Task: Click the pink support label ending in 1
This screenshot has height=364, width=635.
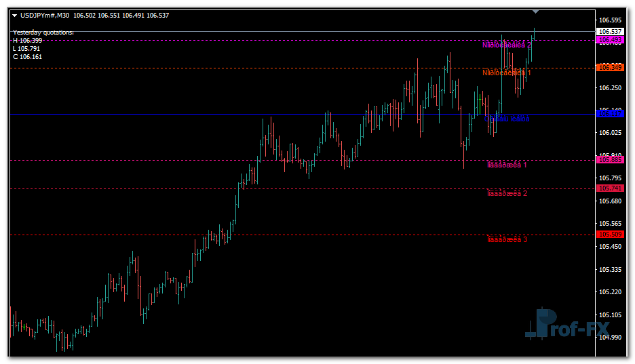Action: (x=507, y=165)
